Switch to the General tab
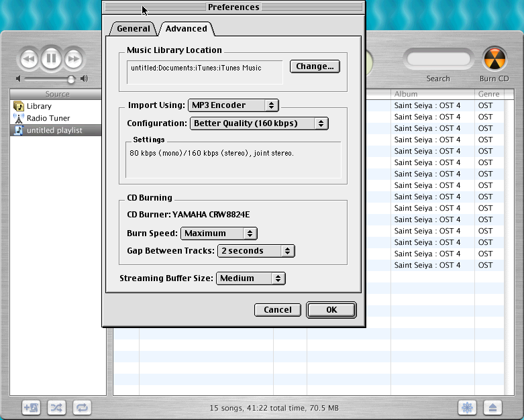 point(134,29)
